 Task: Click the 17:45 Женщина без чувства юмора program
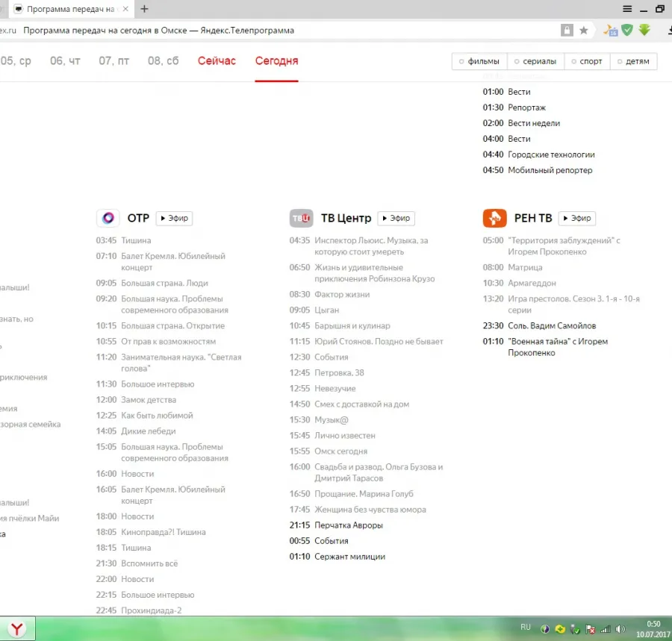(x=358, y=509)
